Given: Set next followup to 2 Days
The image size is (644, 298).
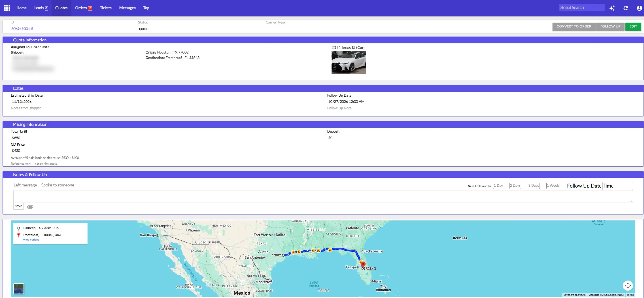Looking at the screenshot, I should point(515,186).
